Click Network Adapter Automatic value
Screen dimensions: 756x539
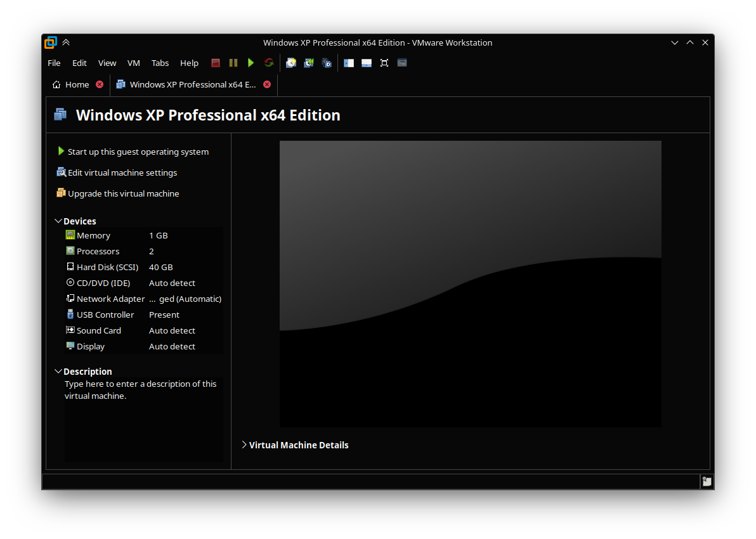pos(185,299)
